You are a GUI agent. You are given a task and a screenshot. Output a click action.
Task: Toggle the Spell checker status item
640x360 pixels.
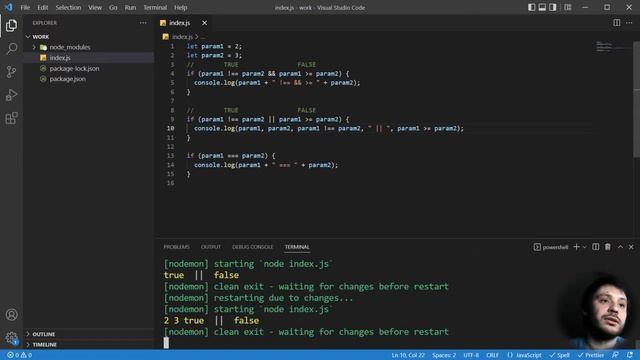click(x=559, y=355)
